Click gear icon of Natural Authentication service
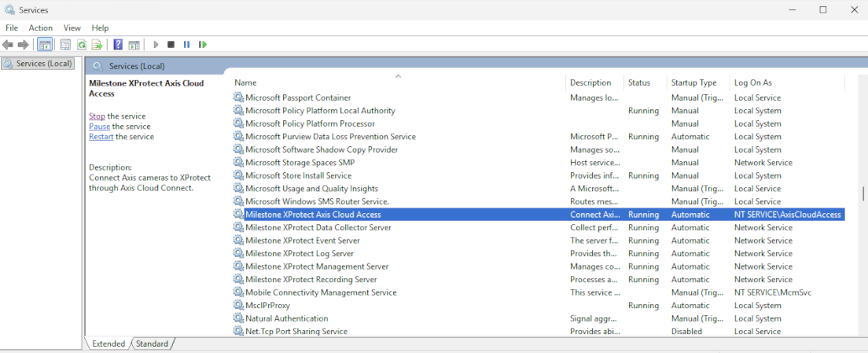 (238, 318)
